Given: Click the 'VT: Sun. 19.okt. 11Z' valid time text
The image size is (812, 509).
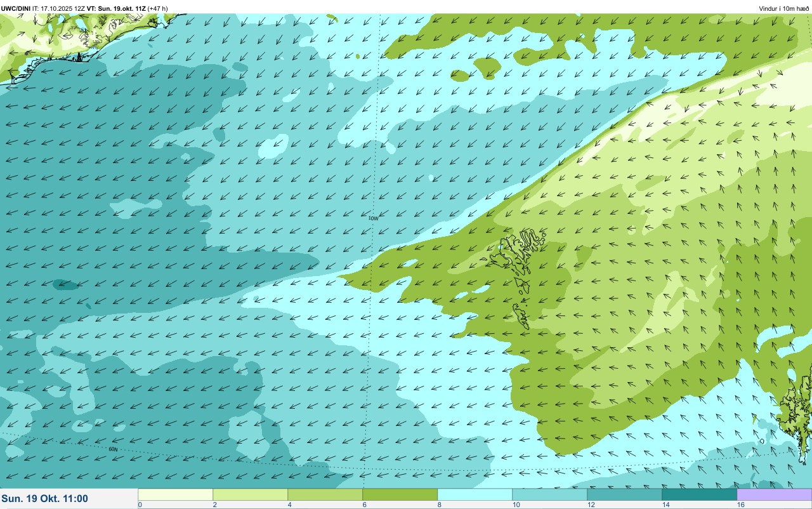Looking at the screenshot, I should coord(116,8).
